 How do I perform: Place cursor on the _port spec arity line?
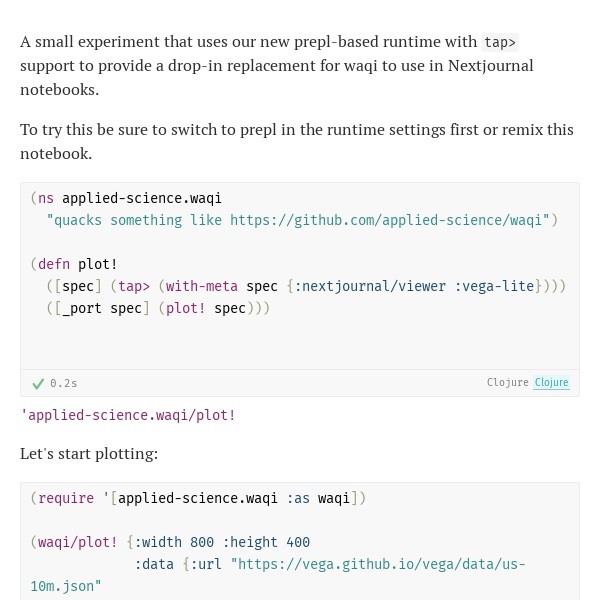coord(158,308)
